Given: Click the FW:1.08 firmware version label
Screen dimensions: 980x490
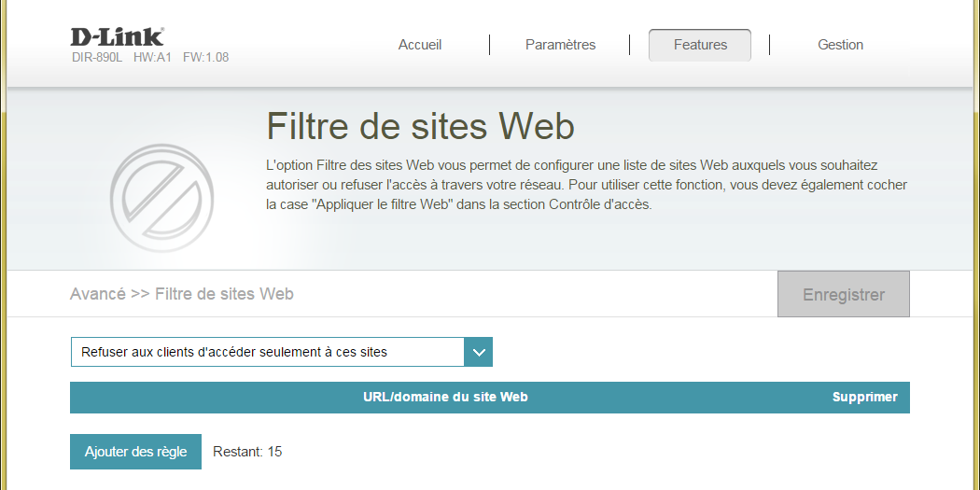Looking at the screenshot, I should (205, 58).
